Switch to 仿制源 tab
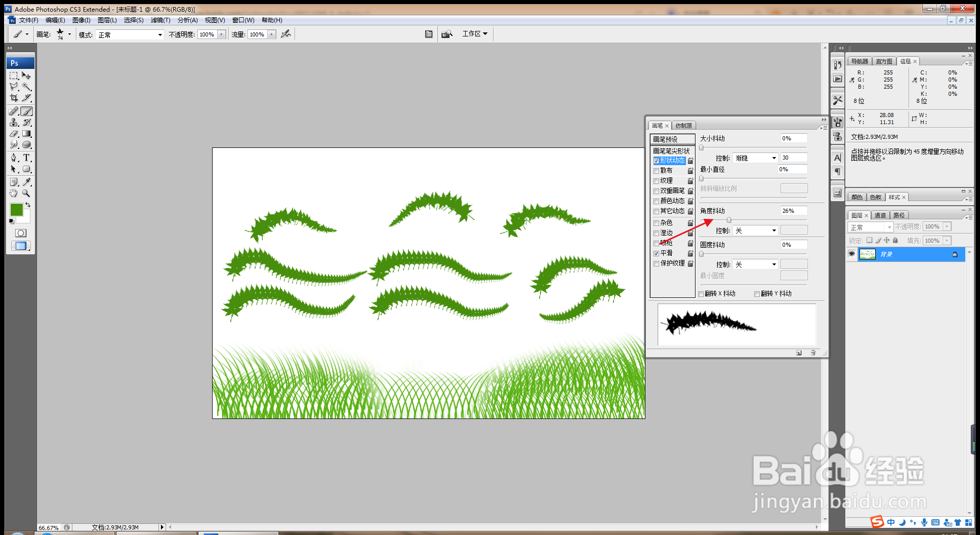The image size is (980, 535). point(683,126)
